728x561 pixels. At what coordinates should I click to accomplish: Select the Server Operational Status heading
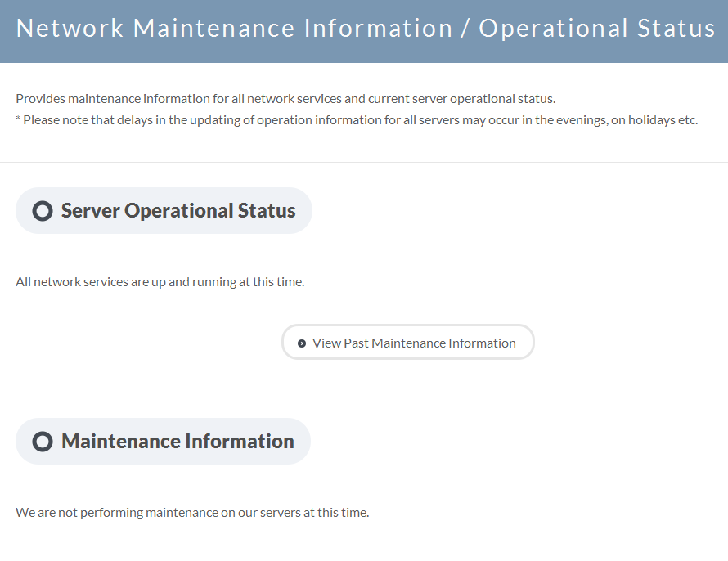(x=178, y=211)
